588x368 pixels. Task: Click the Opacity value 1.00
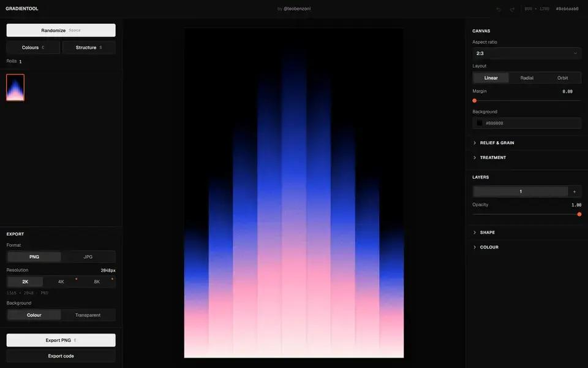point(576,205)
